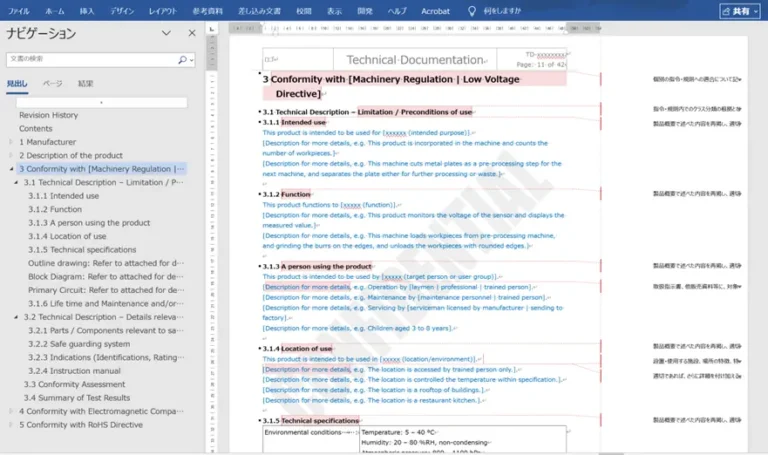Click the document search input field

(x=90, y=60)
